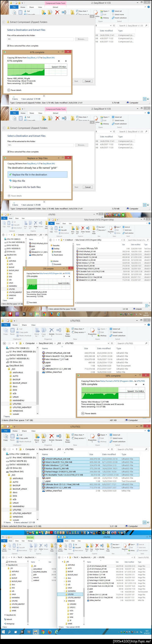The height and width of the screenshot is (644, 152).
Task: Click search UTILITIES box in 7 items window
Action: (132, 343)
